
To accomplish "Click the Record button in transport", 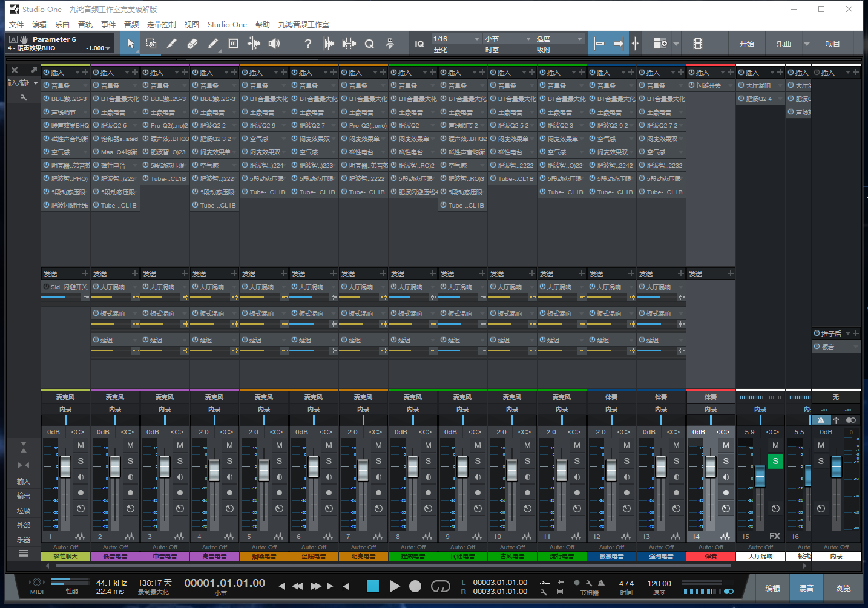I will coord(415,586).
